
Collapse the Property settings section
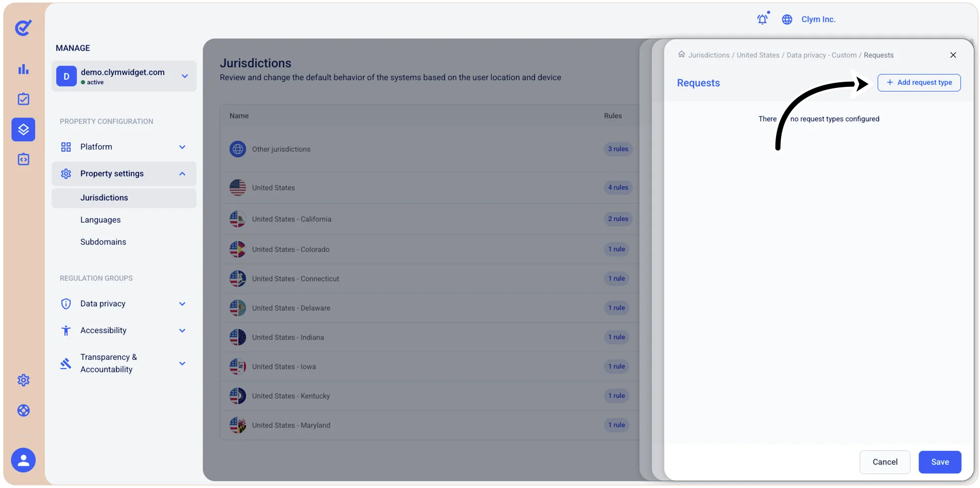click(x=124, y=174)
